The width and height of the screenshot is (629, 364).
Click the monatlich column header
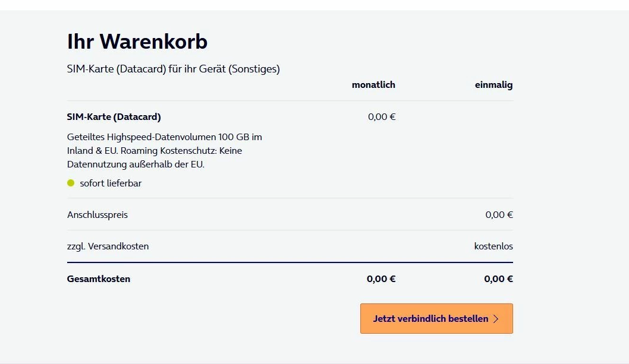tap(373, 84)
